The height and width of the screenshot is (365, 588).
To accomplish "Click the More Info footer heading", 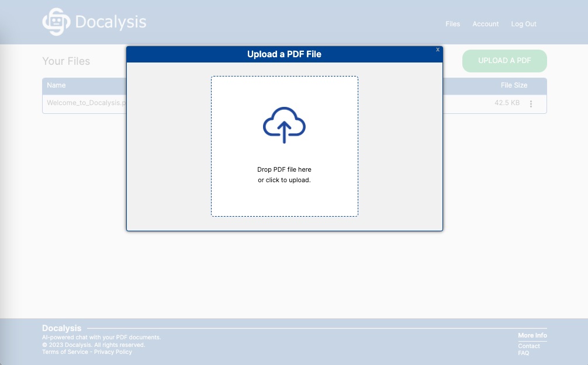I will click(x=532, y=335).
